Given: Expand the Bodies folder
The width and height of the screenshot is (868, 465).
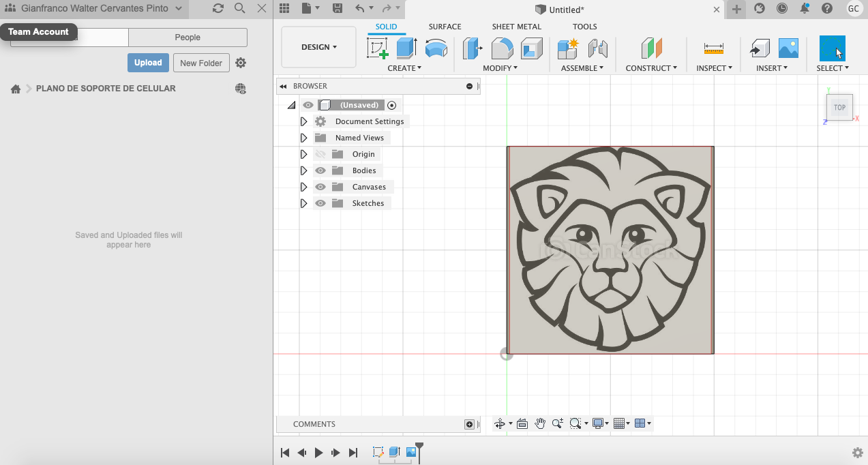Looking at the screenshot, I should click(304, 170).
